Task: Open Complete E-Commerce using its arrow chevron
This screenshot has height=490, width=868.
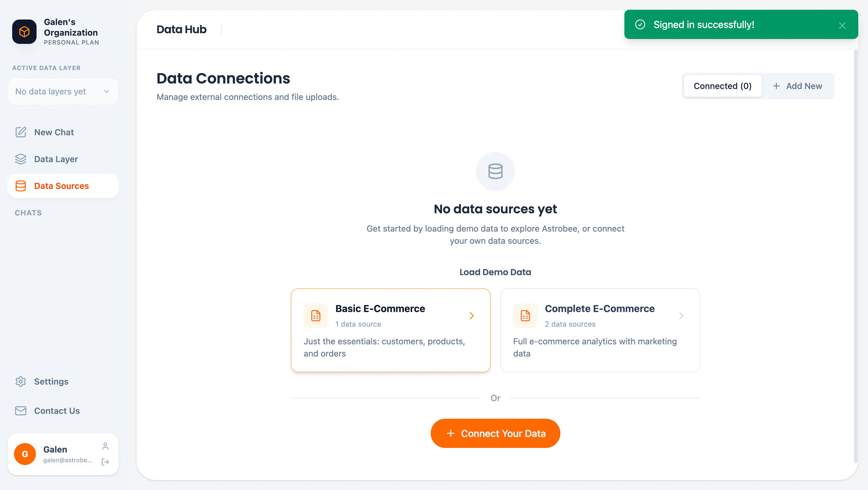Action: click(681, 316)
